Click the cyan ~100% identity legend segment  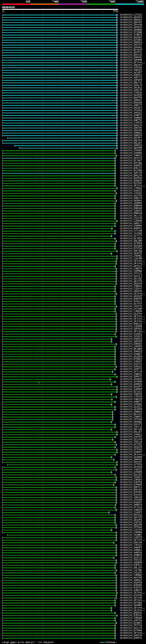(130, 4)
